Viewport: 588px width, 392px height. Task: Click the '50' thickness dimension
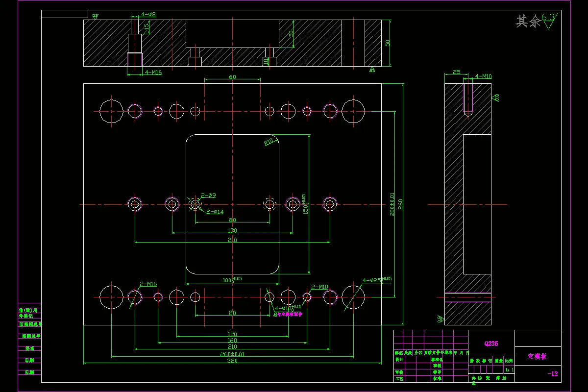pos(388,43)
